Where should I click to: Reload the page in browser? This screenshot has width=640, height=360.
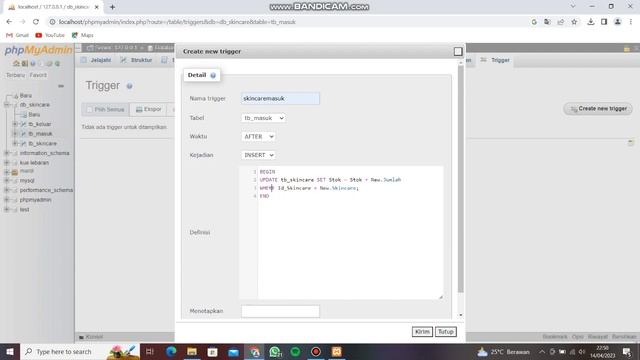[x=36, y=22]
